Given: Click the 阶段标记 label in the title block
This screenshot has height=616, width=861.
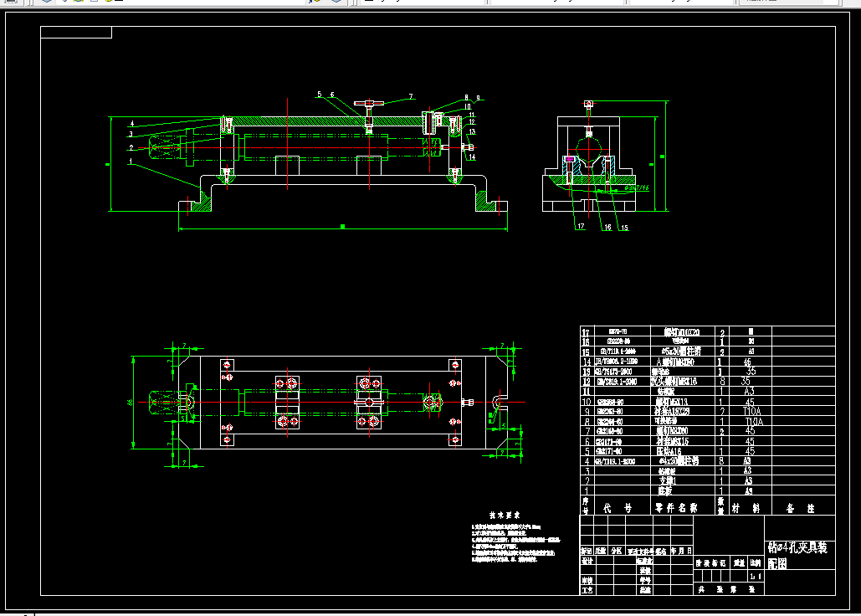Looking at the screenshot, I should point(710,563).
